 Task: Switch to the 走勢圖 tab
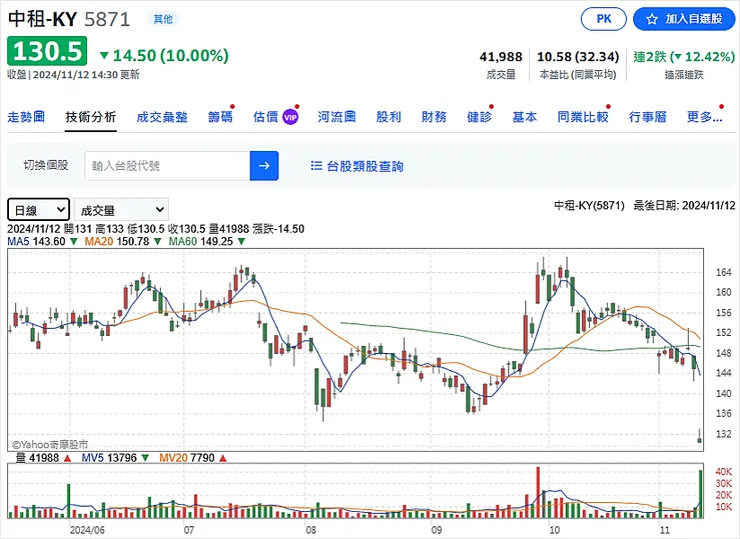pos(26,117)
